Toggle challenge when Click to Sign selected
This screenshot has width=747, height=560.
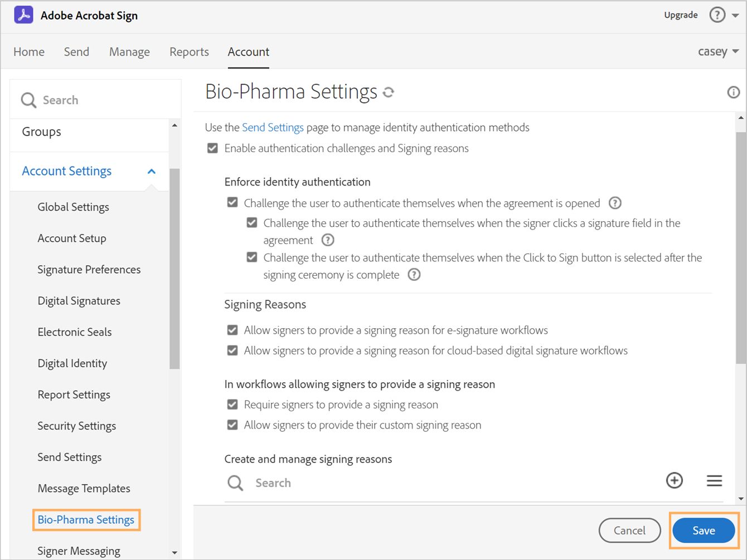pyautogui.click(x=252, y=257)
